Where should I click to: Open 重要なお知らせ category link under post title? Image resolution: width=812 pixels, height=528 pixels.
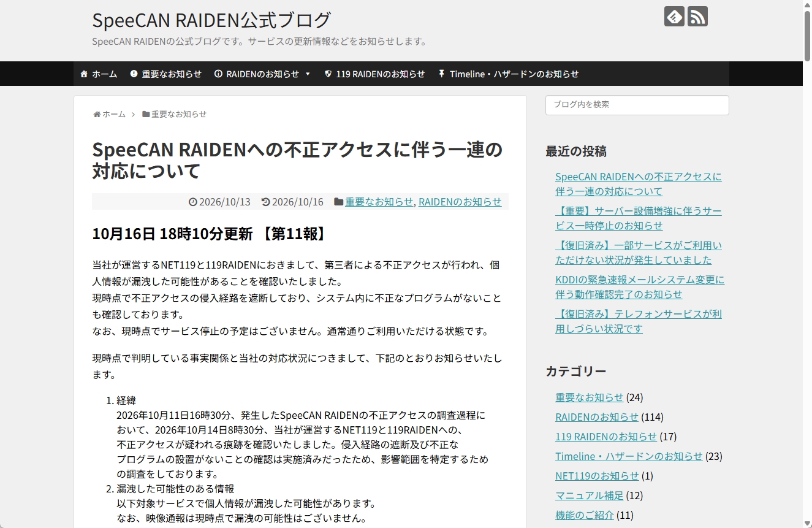[379, 202]
